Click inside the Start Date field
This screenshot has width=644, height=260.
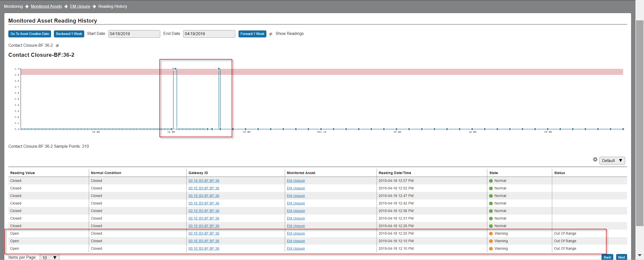pos(134,34)
